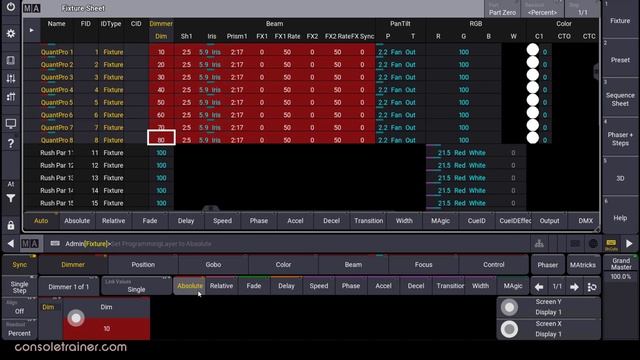Select Output in the Fixture Sheet layer toolbar
Screen dimensions: 640x360
tap(549, 221)
